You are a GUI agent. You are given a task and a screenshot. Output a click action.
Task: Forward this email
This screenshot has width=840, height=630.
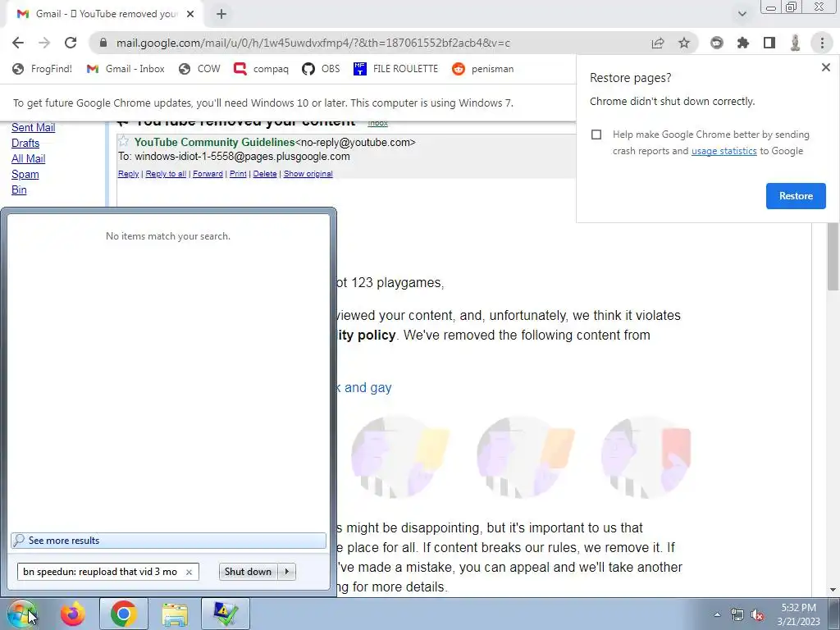click(x=208, y=174)
